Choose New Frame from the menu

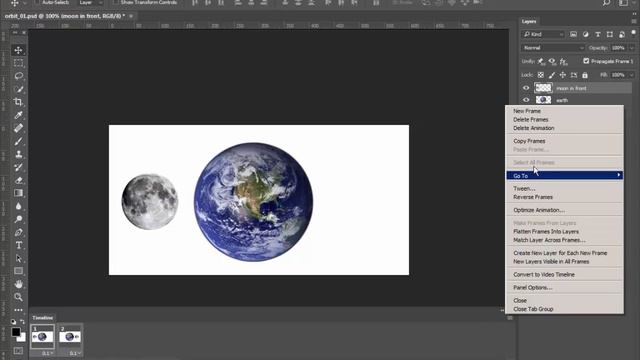pyautogui.click(x=527, y=111)
